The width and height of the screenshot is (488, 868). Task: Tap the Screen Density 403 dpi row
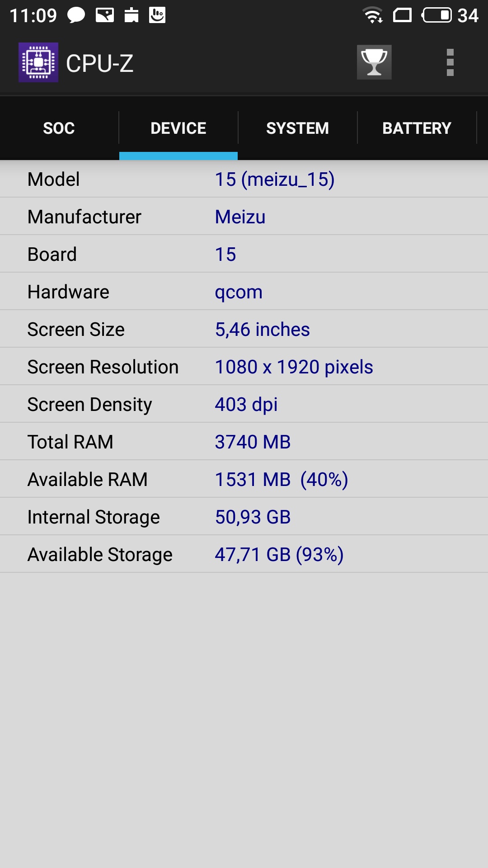(244, 405)
